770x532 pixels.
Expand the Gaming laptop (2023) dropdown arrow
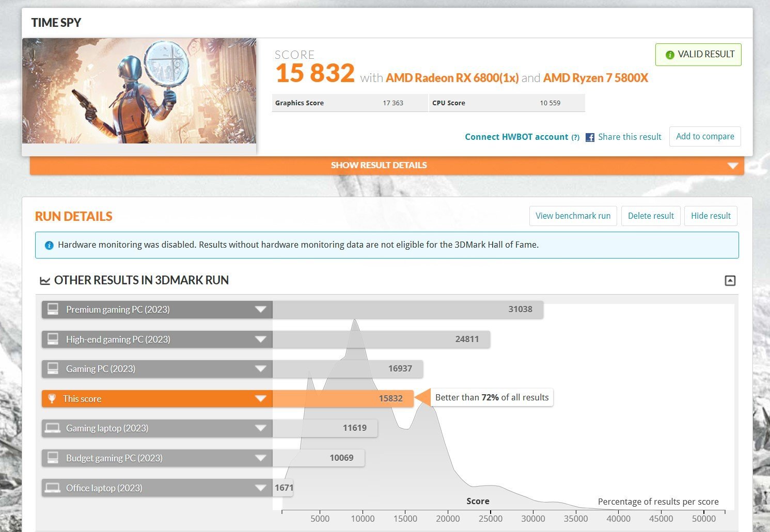click(x=260, y=428)
